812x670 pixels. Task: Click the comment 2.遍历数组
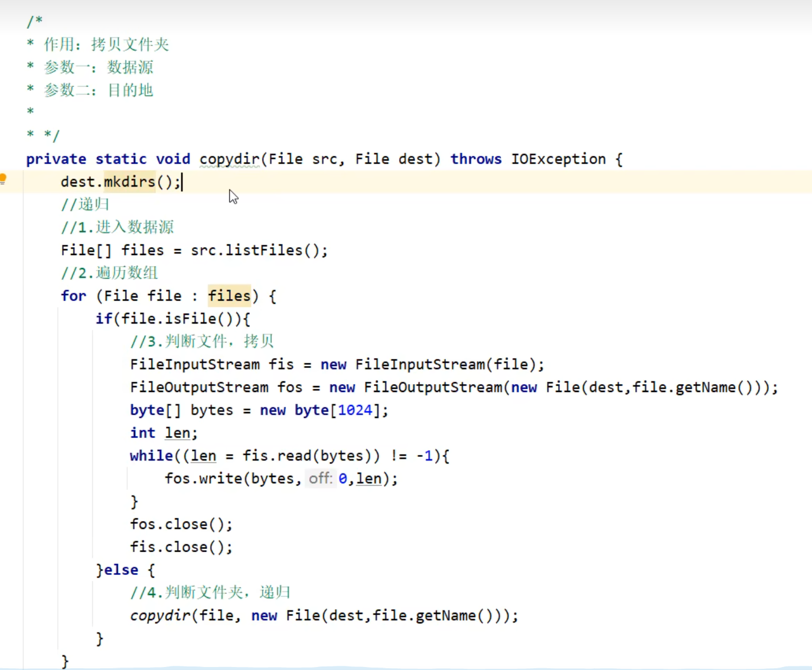(x=109, y=273)
